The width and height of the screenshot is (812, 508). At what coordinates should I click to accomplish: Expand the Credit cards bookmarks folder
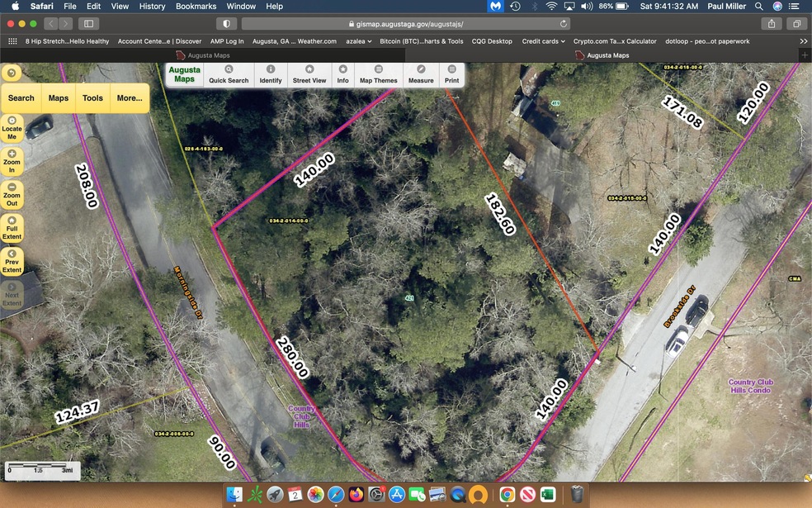coord(543,41)
